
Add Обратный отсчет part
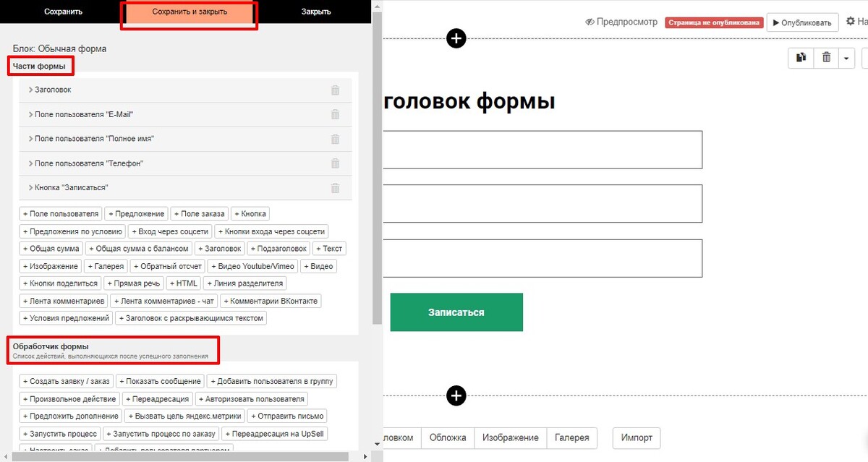click(x=166, y=266)
